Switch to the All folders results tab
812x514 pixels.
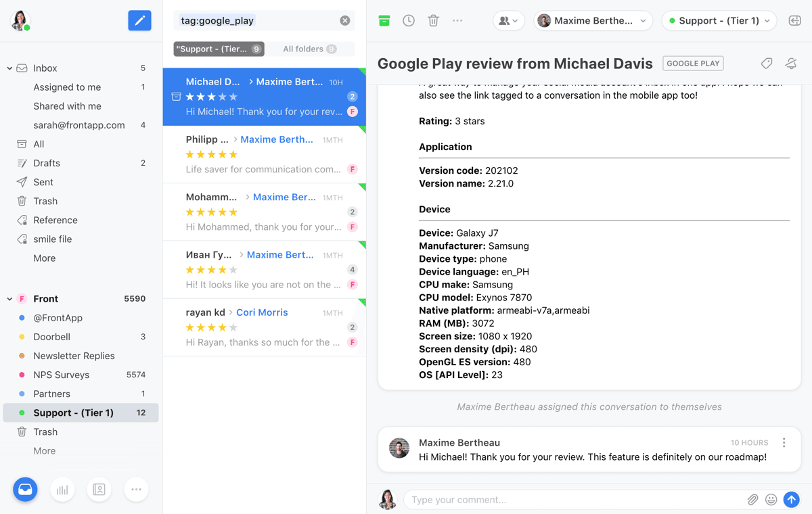tap(310, 49)
